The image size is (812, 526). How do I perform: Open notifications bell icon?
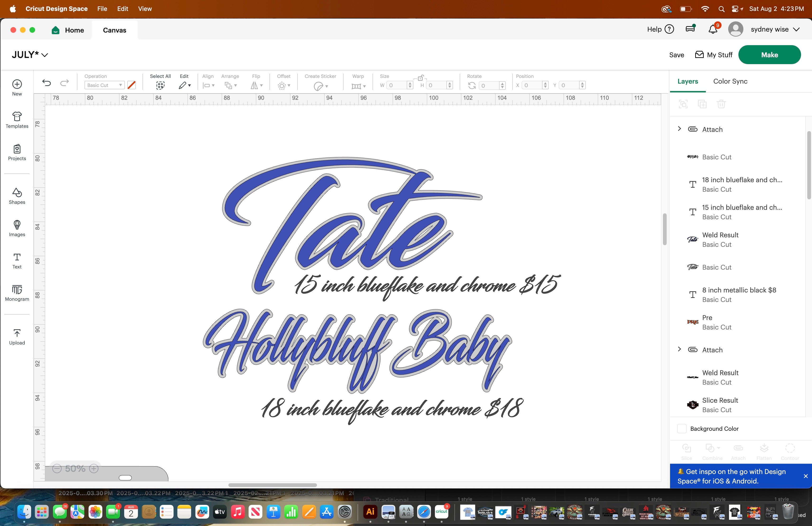(713, 29)
